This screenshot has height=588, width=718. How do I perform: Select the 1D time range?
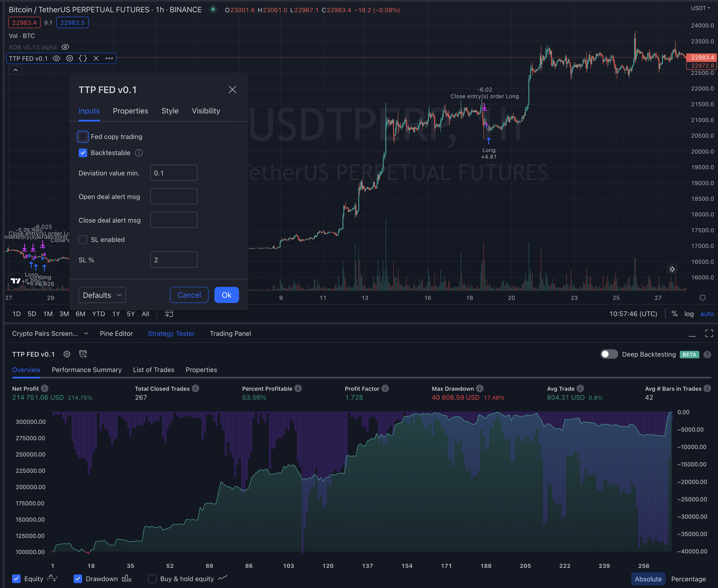17,314
